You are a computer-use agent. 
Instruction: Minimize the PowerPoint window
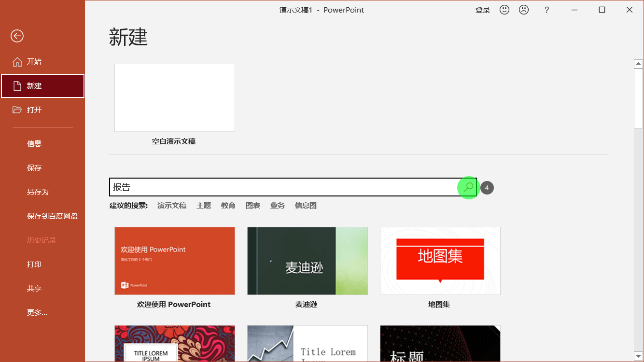coord(574,10)
